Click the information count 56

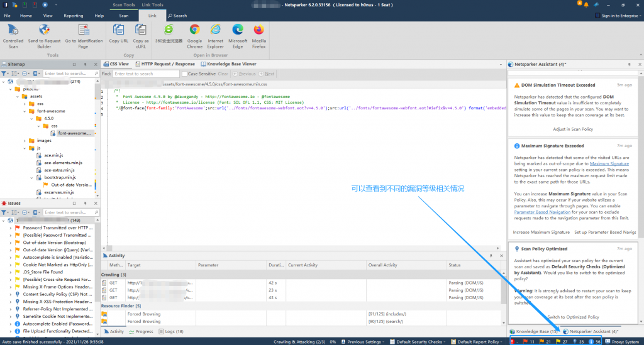pyautogui.click(x=595, y=342)
